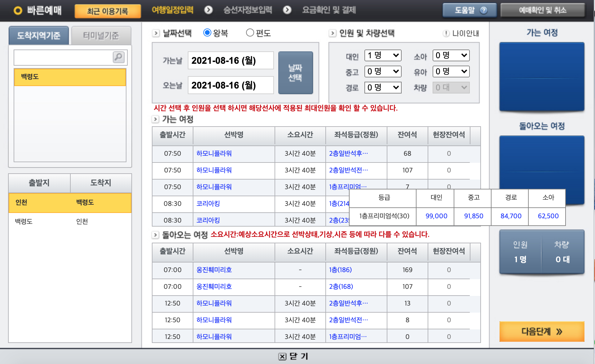Click the 도착지 column header
This screenshot has height=364, width=595.
101,183
